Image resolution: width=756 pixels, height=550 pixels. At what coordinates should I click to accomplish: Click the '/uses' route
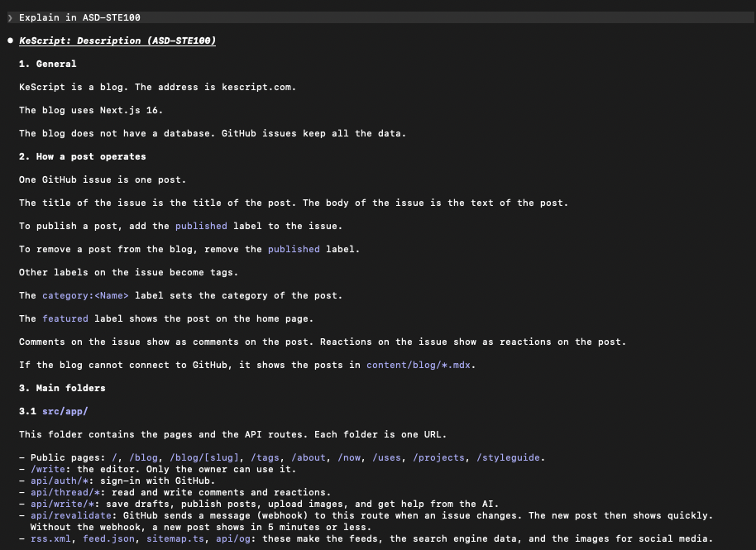pyautogui.click(x=386, y=457)
